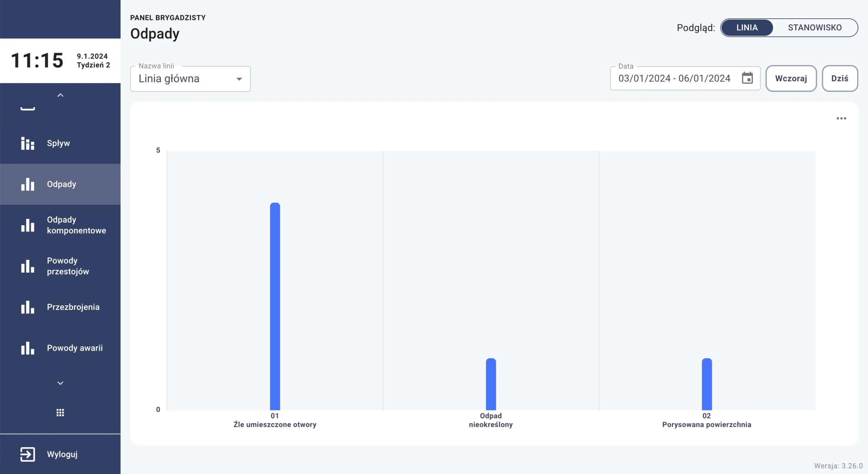Open the chart three-dot options menu
Screen dimensions: 868x474
pos(841,118)
